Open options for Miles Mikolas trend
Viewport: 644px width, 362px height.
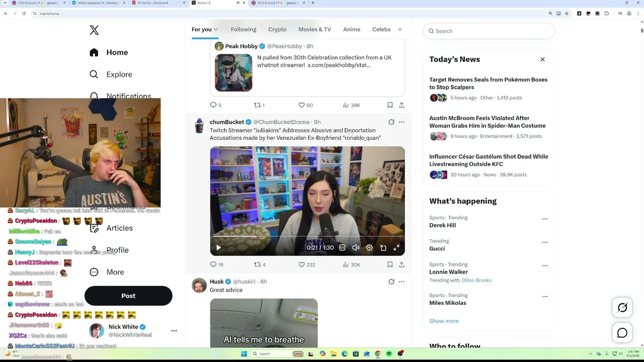[x=545, y=296]
